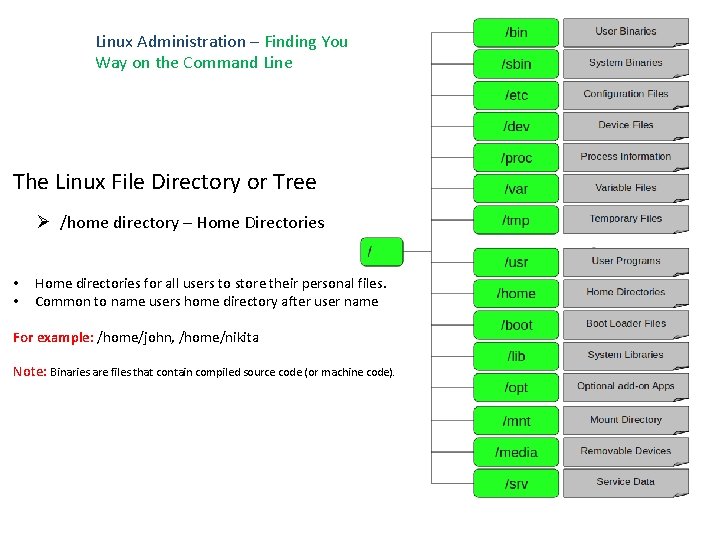Click the /srv directory box
Image resolution: width=720 pixels, height=540 pixels.
pyautogui.click(x=516, y=483)
